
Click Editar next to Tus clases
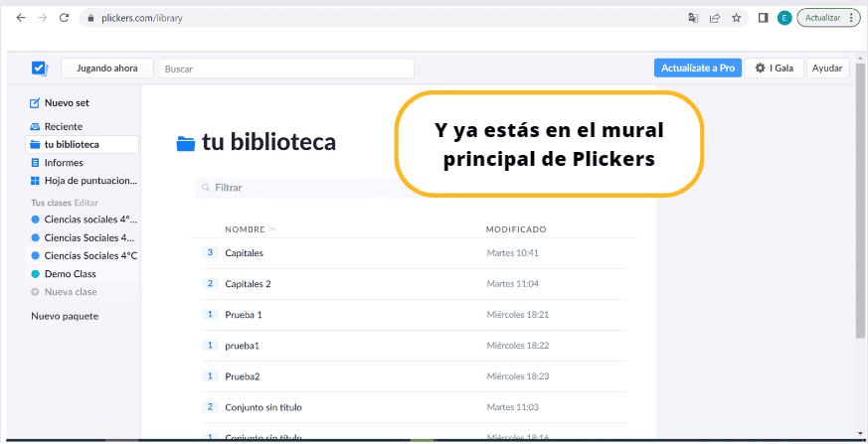[86, 203]
